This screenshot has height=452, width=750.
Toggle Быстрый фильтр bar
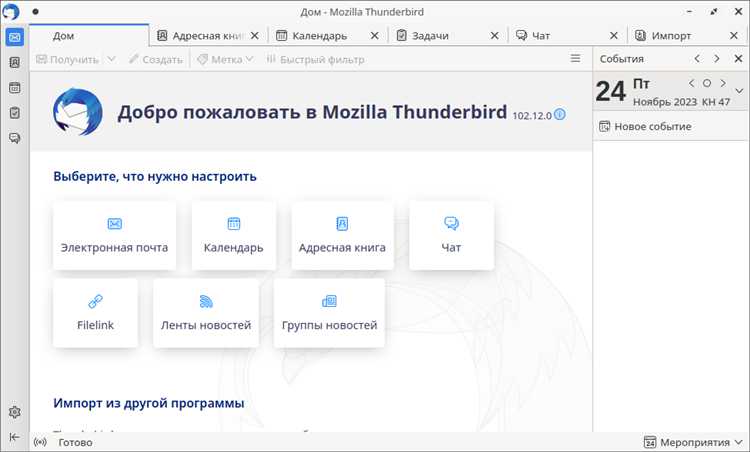point(316,59)
